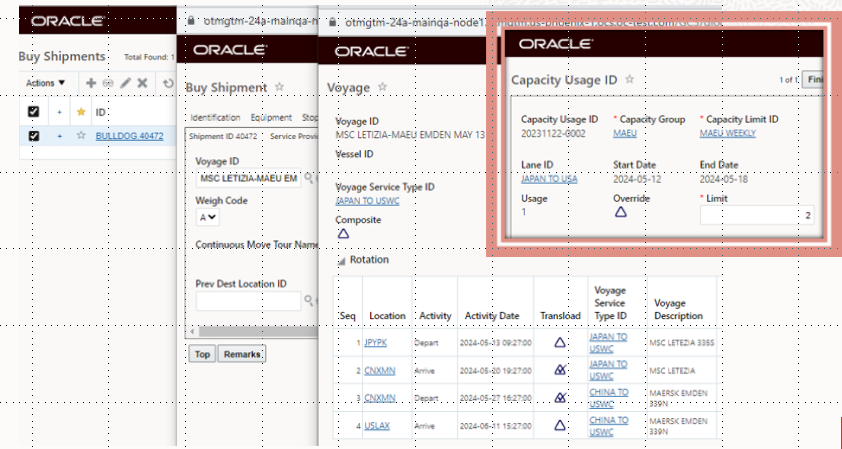Click the Voyage ID input field
The image size is (842, 449).
(x=248, y=178)
